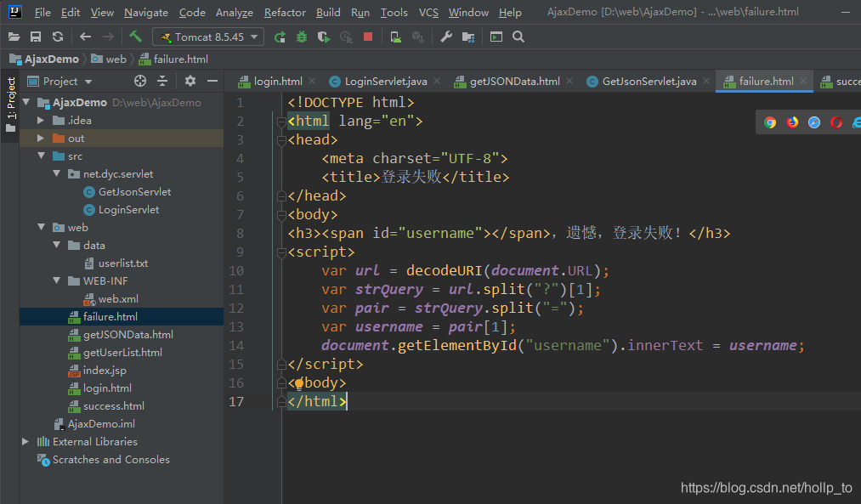Click the Locate/Scroll from Source target icon
The width and height of the screenshot is (861, 504).
pos(140,82)
